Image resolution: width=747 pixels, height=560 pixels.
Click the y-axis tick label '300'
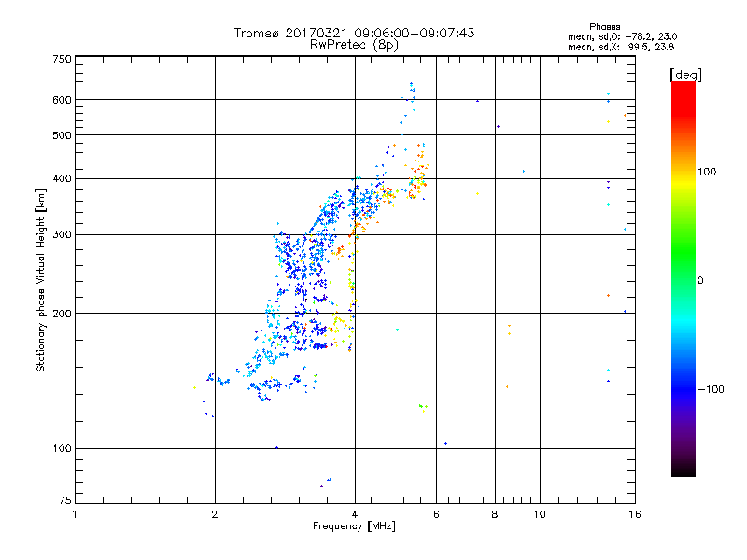[62, 235]
